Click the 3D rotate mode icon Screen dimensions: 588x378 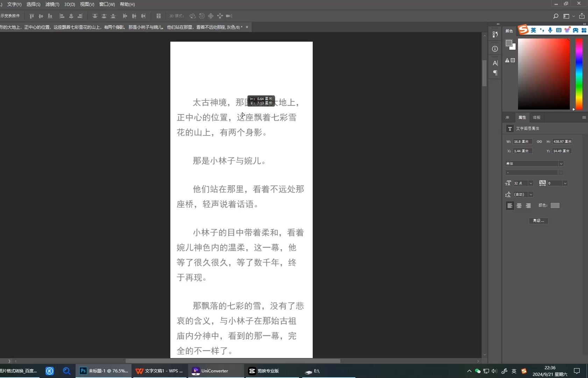(x=192, y=16)
